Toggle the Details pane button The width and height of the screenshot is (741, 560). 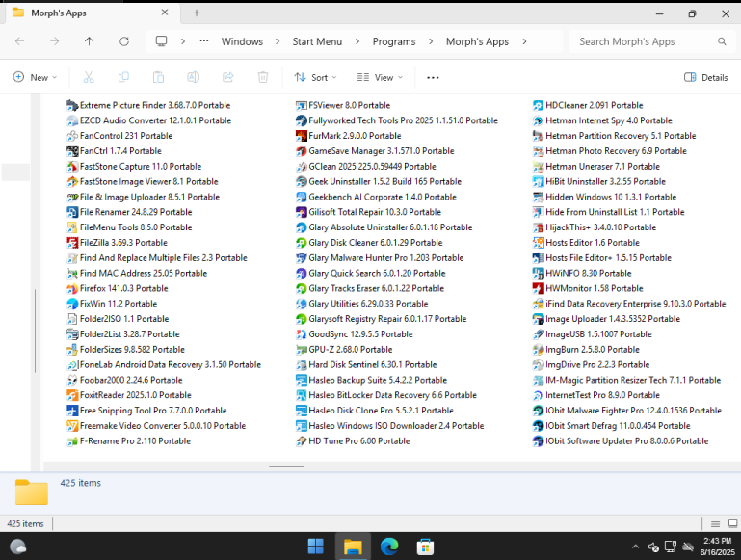pyautogui.click(x=705, y=77)
